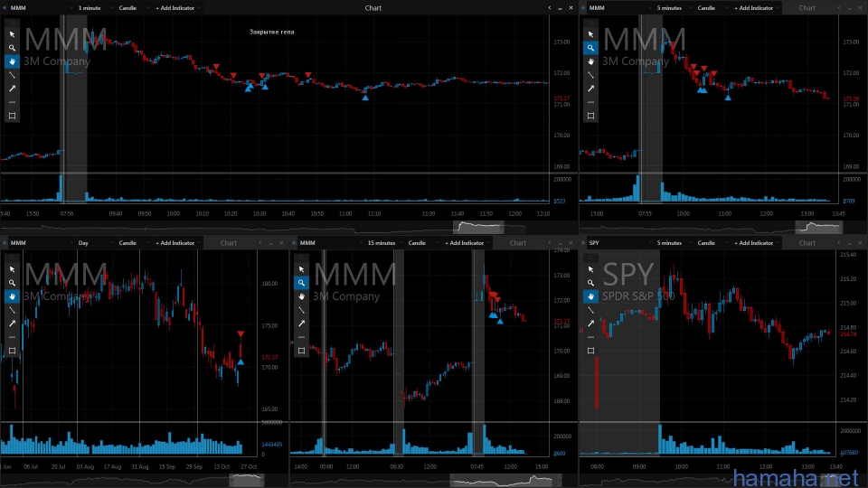Click the Chart title tab of the 1-minute window
The width and height of the screenshot is (868, 488).
pyautogui.click(x=373, y=7)
